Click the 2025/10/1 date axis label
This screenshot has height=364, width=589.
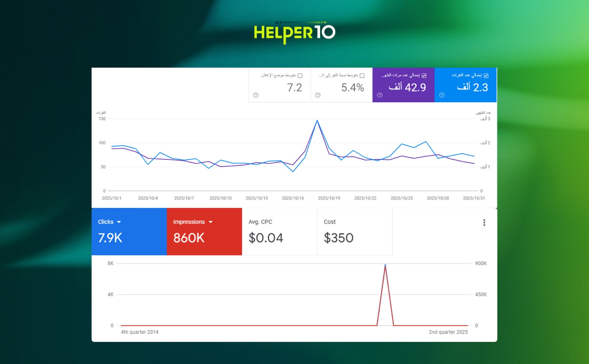(x=112, y=198)
